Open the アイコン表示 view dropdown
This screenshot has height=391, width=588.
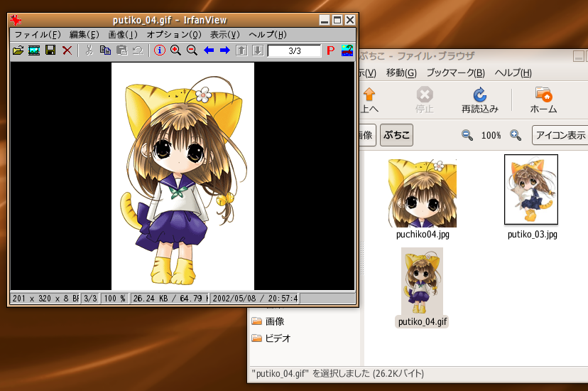point(560,135)
